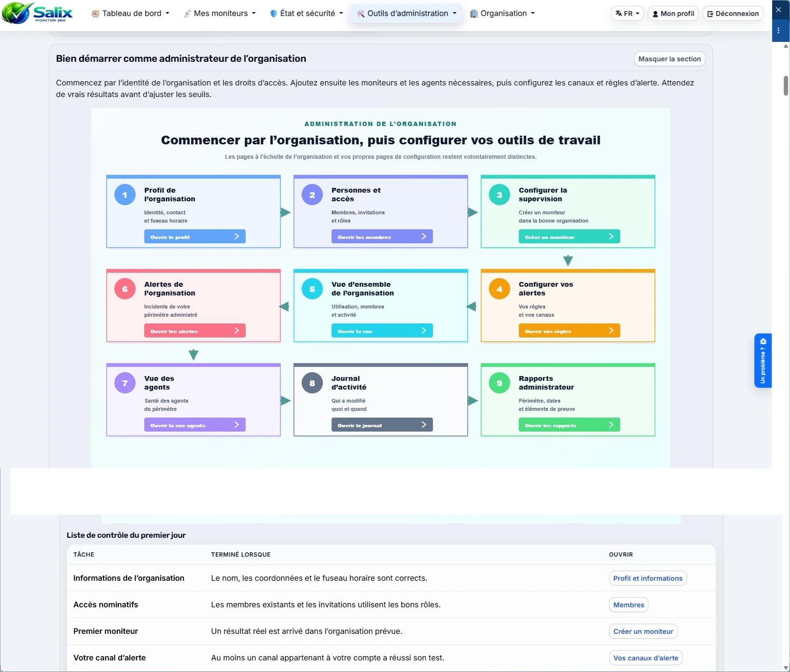Click Ouvrir le profil button
The height and width of the screenshot is (672, 790).
click(x=194, y=237)
